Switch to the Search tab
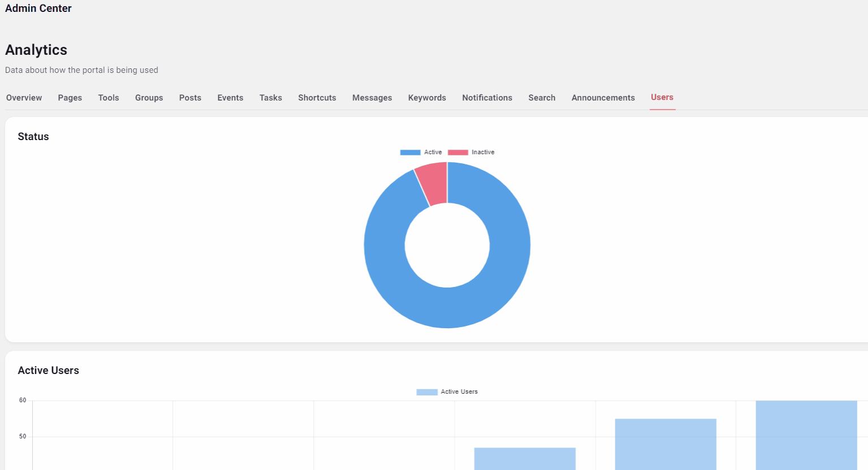Viewport: 868px width, 470px height. tap(542, 98)
